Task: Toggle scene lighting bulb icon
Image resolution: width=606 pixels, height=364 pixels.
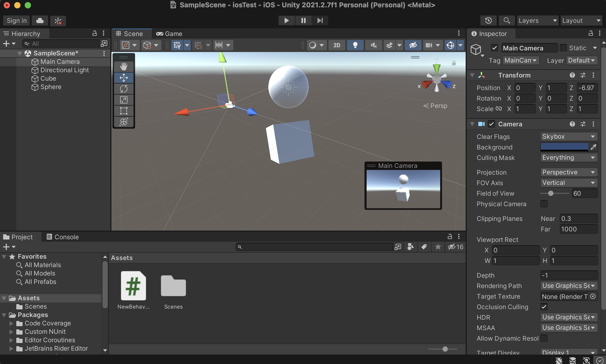Action: [355, 45]
